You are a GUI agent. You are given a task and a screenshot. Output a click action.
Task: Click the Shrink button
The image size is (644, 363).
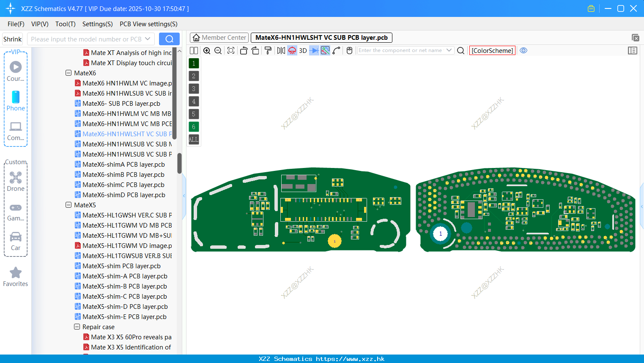click(12, 39)
